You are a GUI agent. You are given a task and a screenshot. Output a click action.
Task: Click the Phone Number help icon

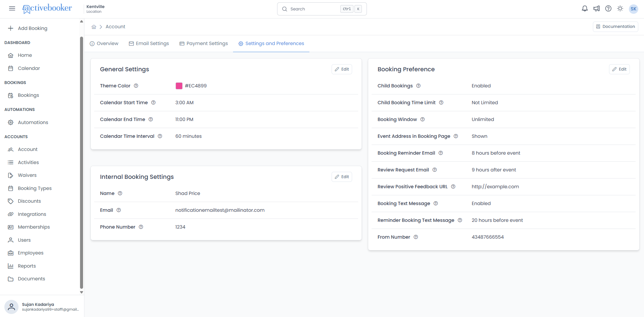[x=141, y=227]
